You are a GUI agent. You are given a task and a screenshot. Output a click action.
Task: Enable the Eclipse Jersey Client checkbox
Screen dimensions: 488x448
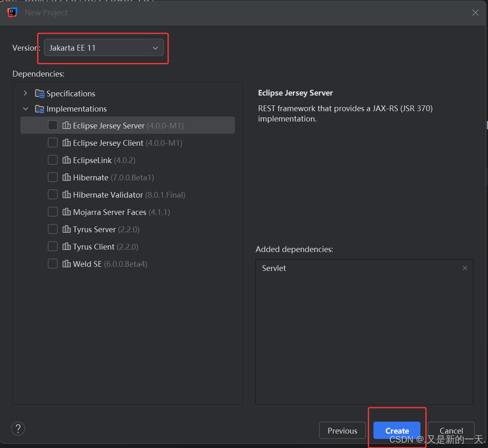tap(53, 143)
